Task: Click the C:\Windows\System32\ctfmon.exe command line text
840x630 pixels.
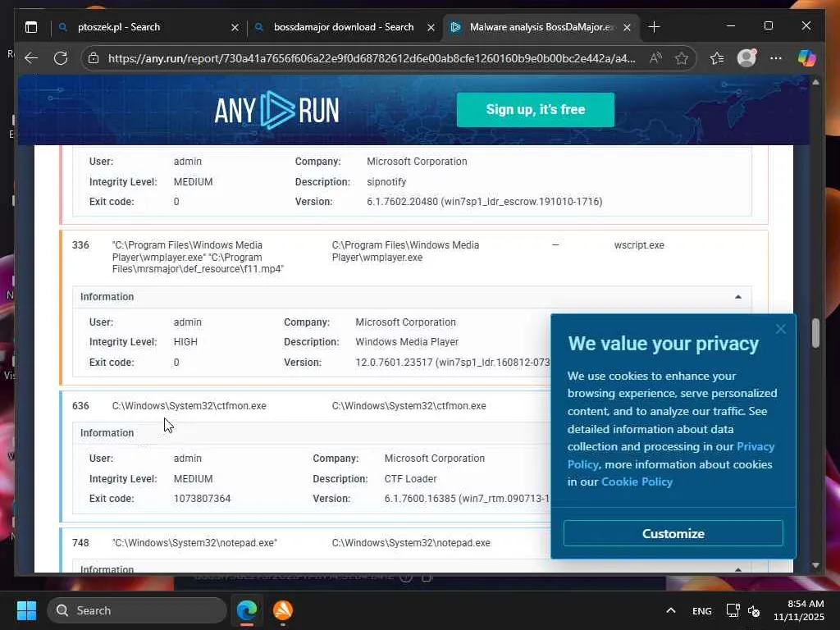Action: [x=189, y=406]
